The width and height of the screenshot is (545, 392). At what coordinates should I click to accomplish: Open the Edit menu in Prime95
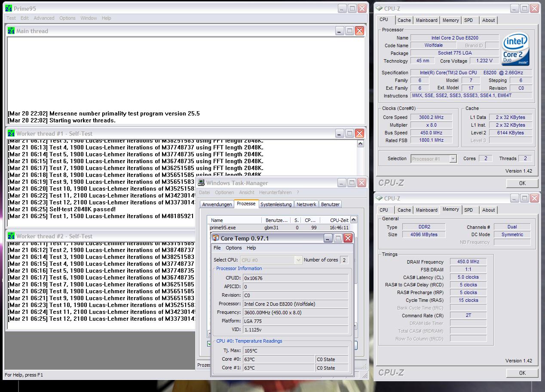25,18
